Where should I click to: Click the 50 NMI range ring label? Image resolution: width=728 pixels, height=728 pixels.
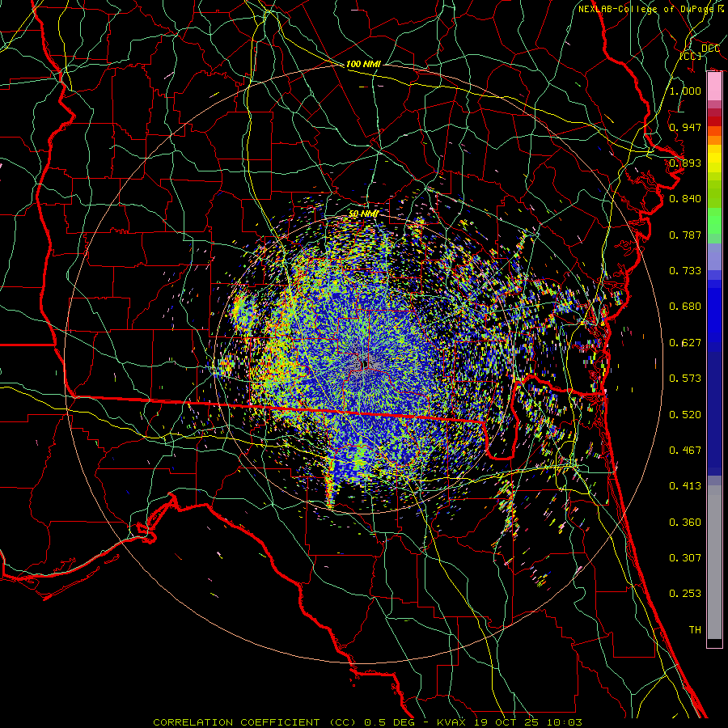(363, 214)
